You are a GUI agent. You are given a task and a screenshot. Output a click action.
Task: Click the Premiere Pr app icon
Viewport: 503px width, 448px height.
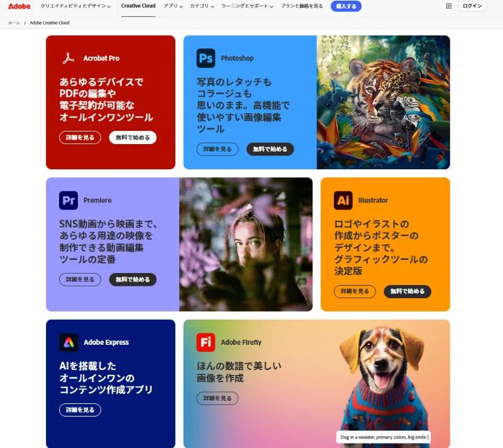click(69, 200)
